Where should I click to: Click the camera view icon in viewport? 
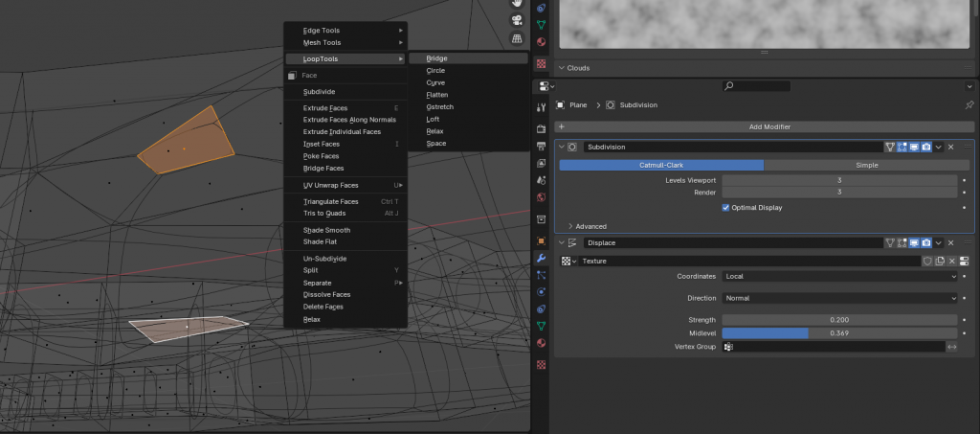point(517,21)
